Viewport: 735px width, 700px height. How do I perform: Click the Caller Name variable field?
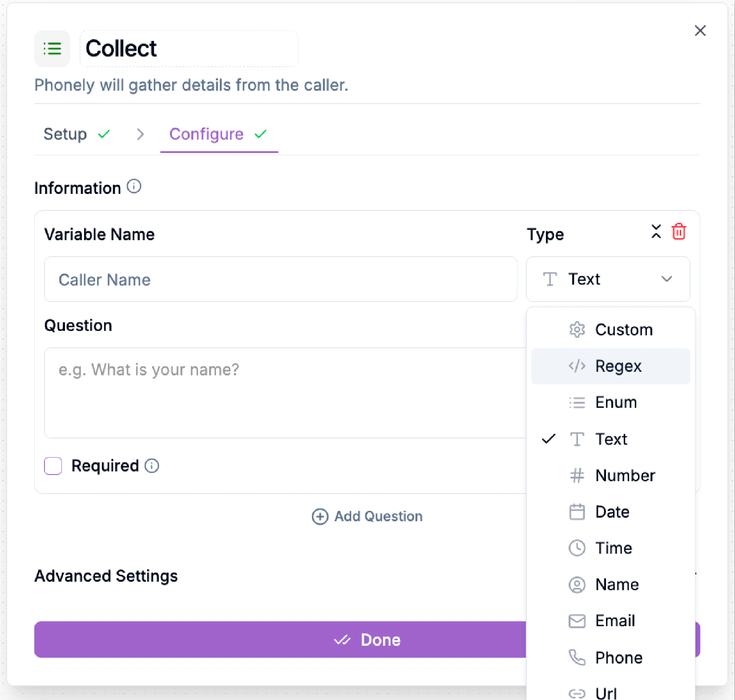280,279
